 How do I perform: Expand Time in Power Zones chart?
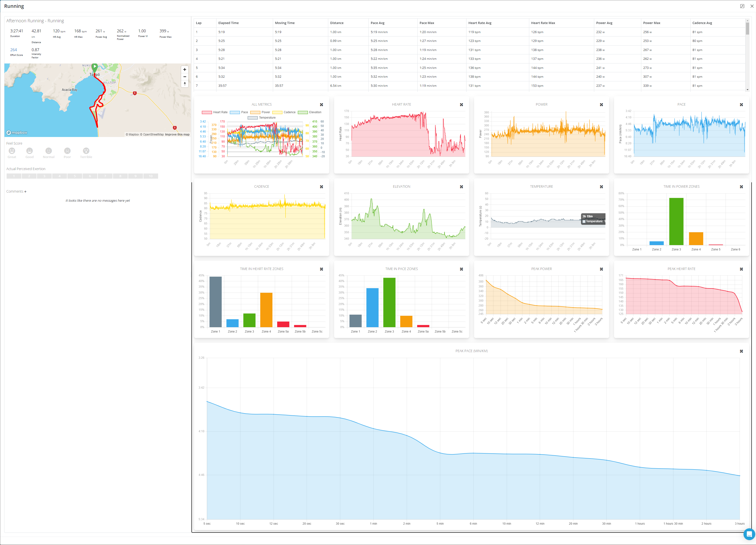coord(741,187)
